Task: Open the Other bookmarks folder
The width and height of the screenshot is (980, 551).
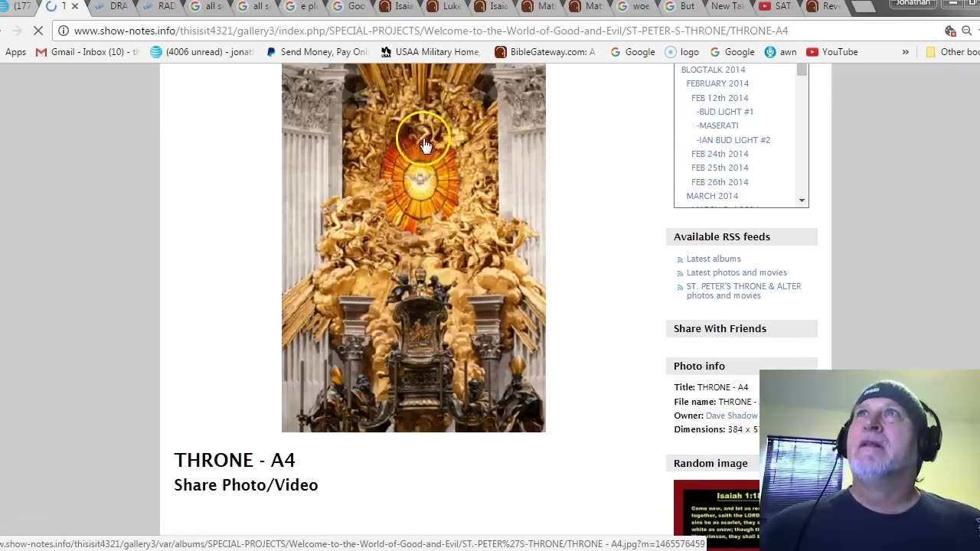Action: pyautogui.click(x=952, y=52)
